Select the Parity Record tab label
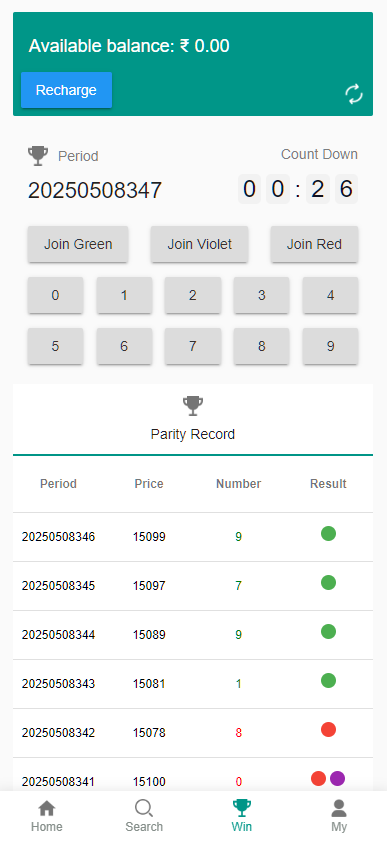Viewport: 387px width, 841px height. click(193, 434)
